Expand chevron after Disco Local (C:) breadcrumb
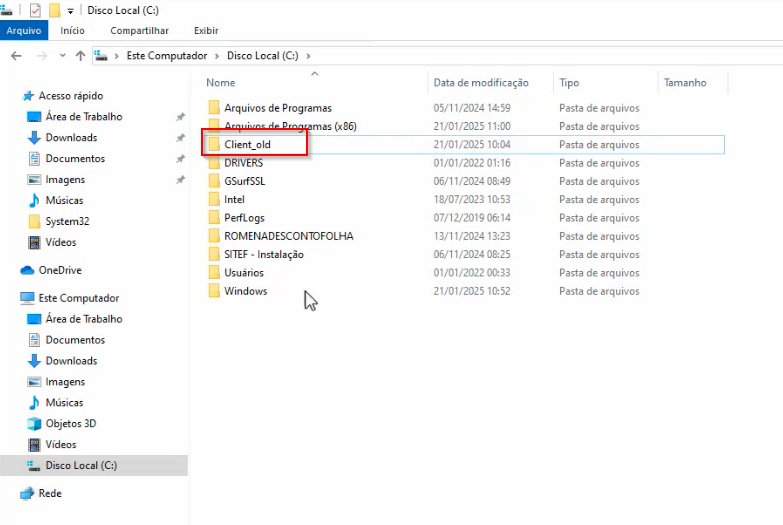This screenshot has height=525, width=783. point(308,56)
